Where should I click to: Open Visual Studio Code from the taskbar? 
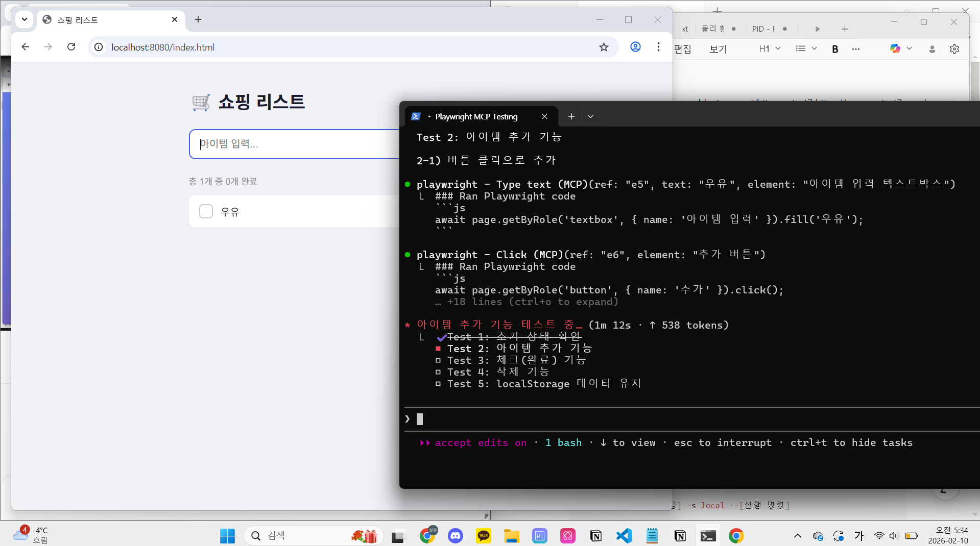coord(624,536)
